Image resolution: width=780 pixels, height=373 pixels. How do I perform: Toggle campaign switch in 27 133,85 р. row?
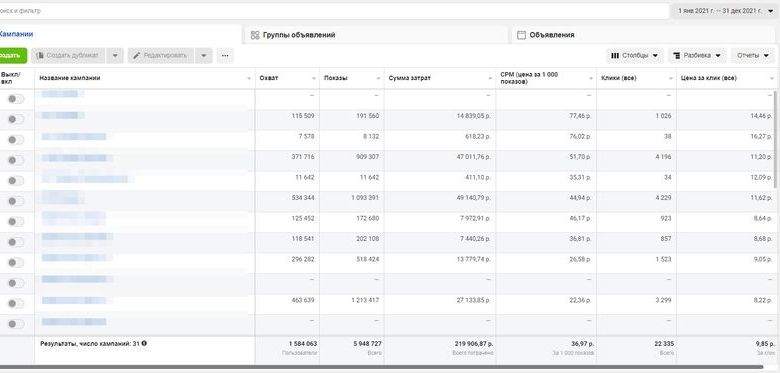tap(15, 303)
